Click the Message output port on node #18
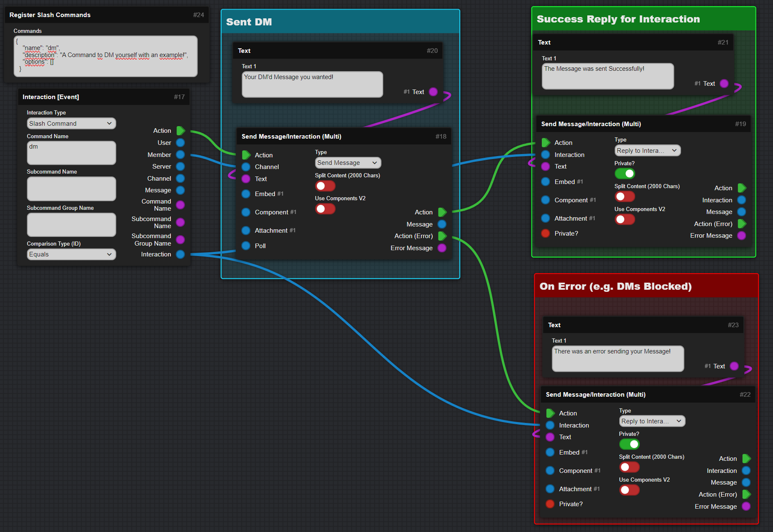The image size is (773, 532). pyautogui.click(x=442, y=224)
